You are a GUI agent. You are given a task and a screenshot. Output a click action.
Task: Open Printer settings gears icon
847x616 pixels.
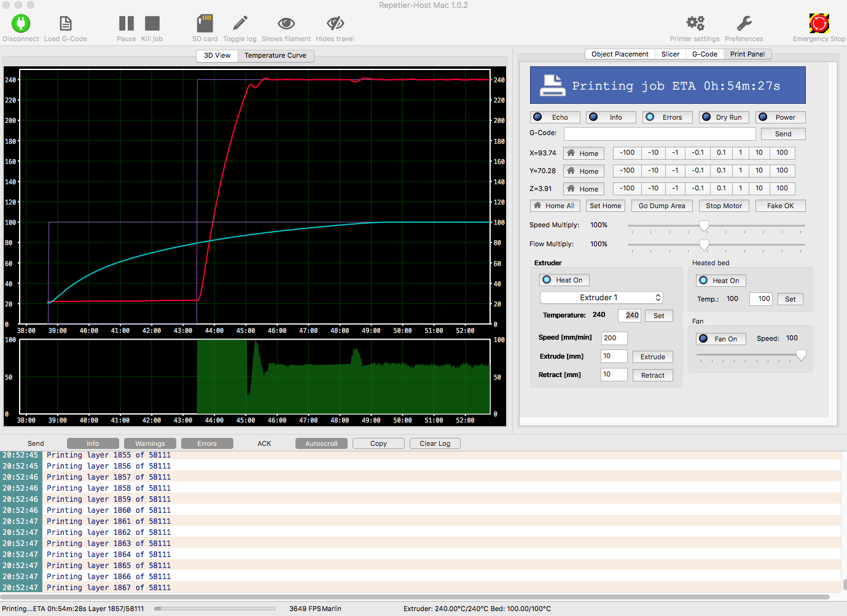click(695, 24)
